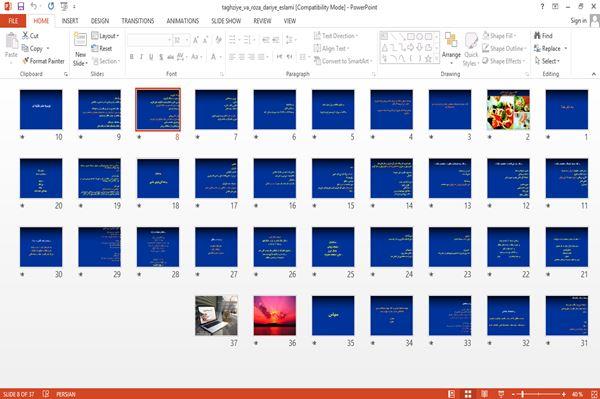600x399 pixels.
Task: Open Convert to SmartArt dropdown
Action: [x=342, y=61]
